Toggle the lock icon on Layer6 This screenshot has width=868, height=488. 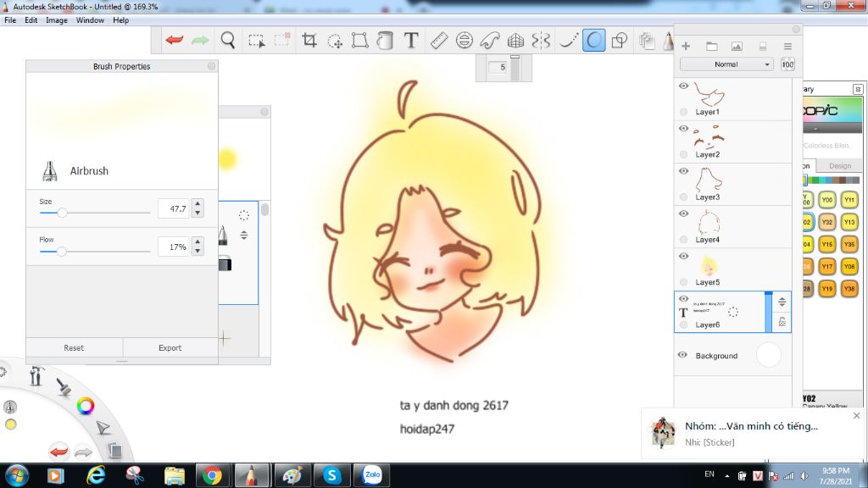782,321
